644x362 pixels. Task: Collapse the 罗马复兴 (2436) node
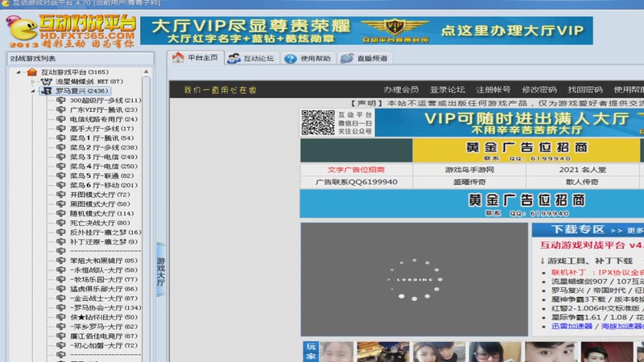click(x=33, y=91)
